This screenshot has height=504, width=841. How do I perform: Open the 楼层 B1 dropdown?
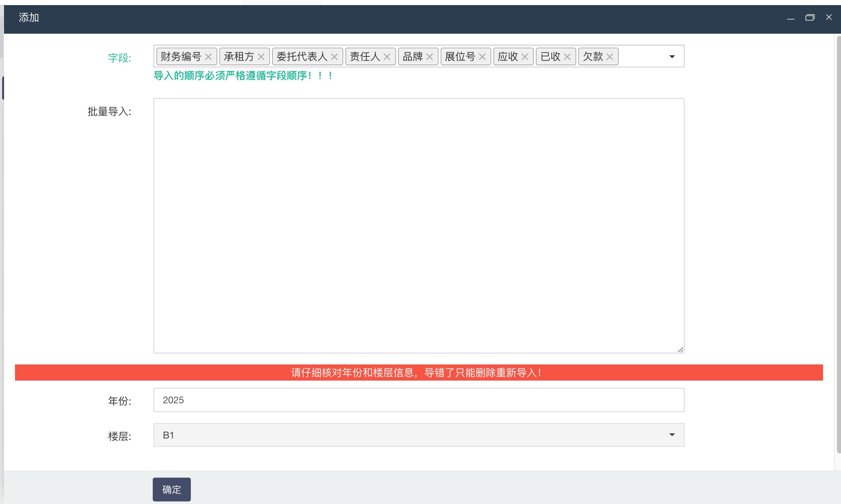(418, 435)
